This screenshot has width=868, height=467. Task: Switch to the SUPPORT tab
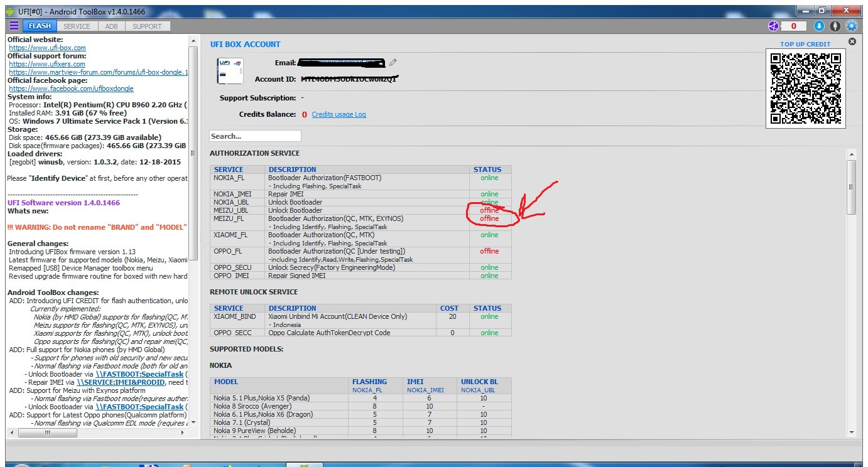[x=147, y=26]
